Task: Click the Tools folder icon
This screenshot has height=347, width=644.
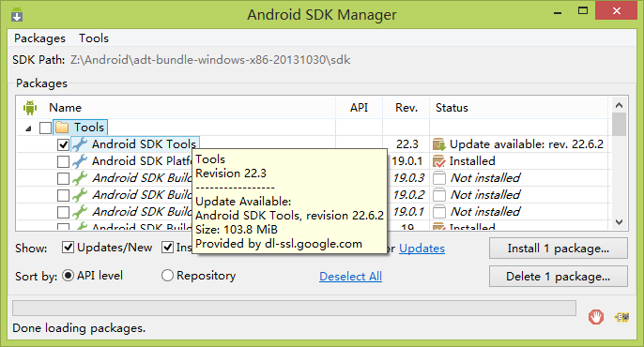Action: point(62,128)
